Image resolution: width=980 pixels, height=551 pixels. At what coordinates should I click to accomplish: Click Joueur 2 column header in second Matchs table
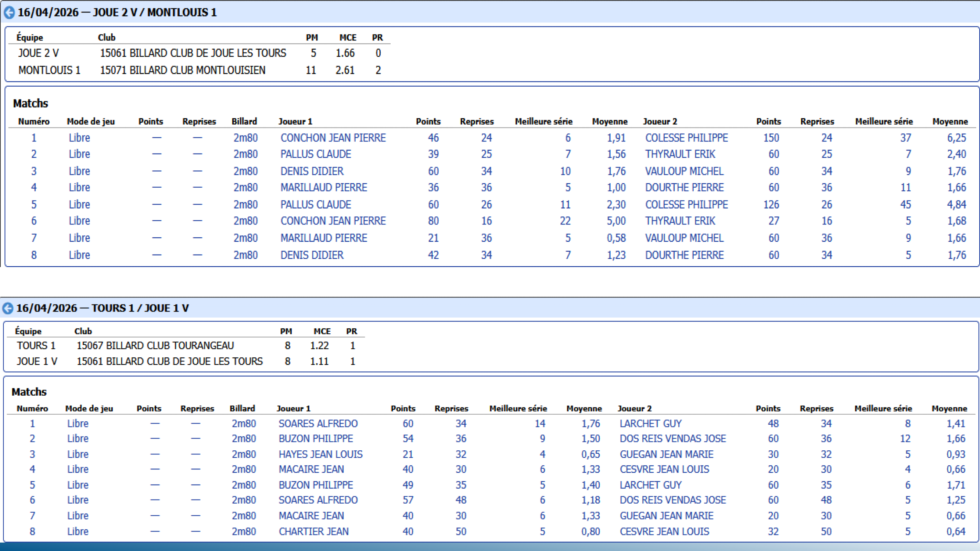(x=634, y=409)
